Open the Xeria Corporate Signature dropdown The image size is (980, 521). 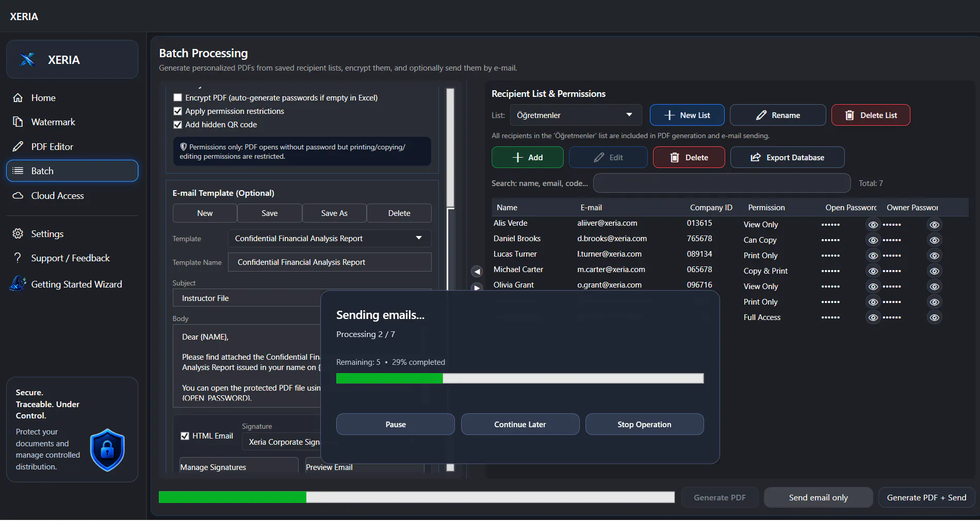[x=282, y=442]
